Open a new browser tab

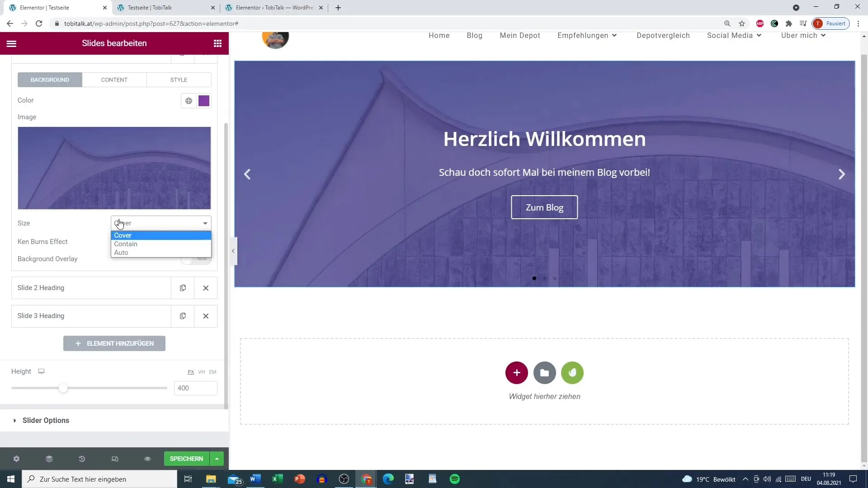(338, 8)
